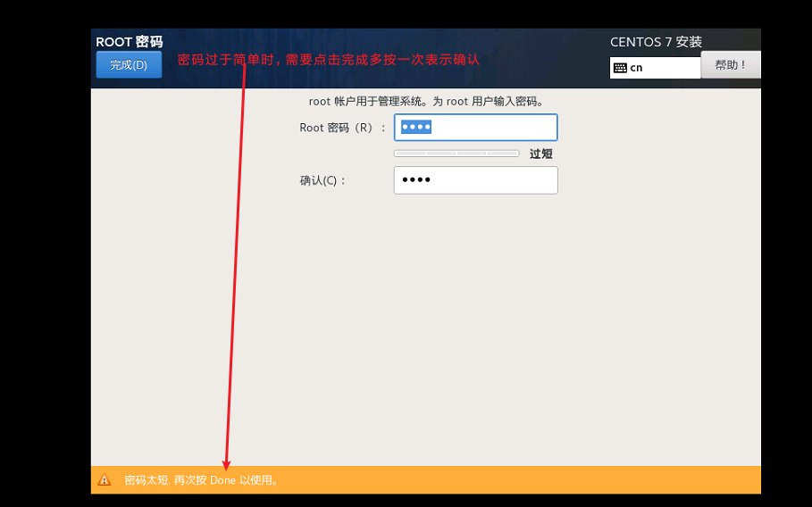The height and width of the screenshot is (507, 812).
Task: Click the ROOT 密码 title text
Action: coord(130,41)
